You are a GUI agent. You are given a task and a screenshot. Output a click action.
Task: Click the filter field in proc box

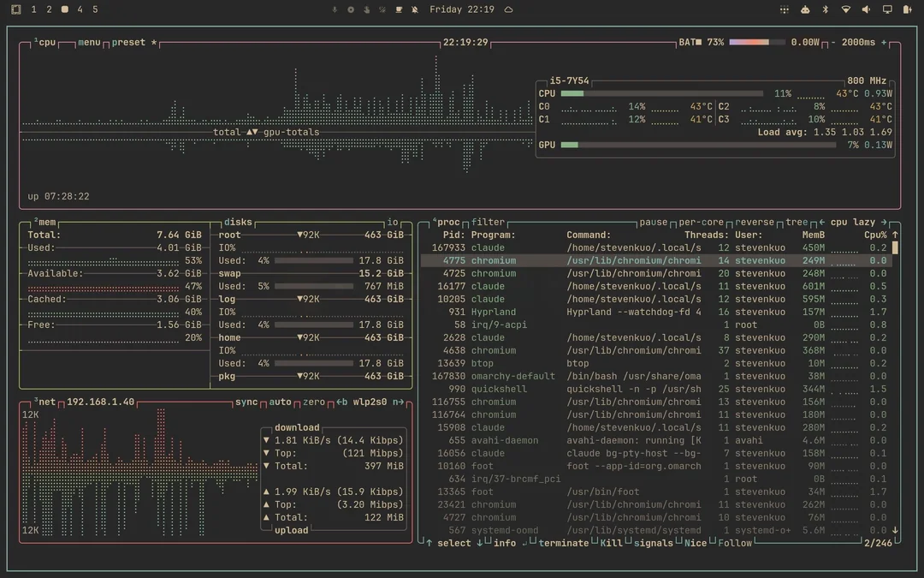(488, 223)
